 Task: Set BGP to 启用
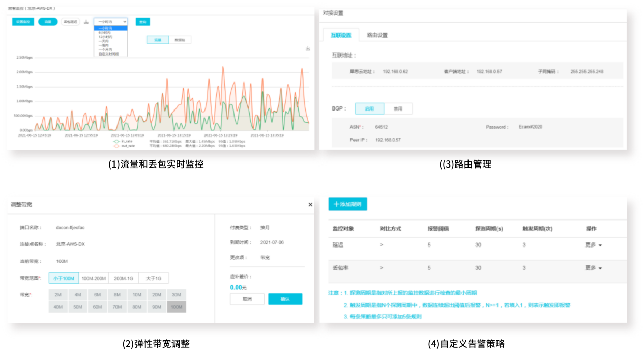[x=369, y=108]
